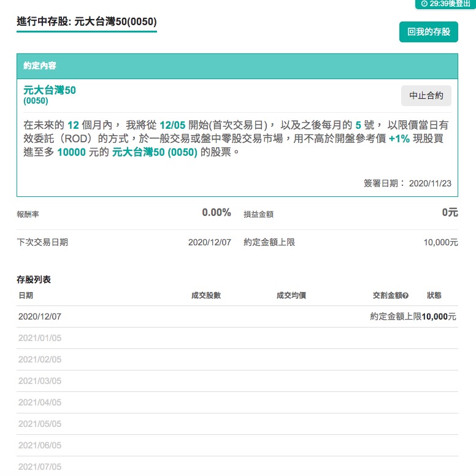Click the 0.00% return rate value
Image resolution: width=476 pixels, height=476 pixels.
coord(217,212)
